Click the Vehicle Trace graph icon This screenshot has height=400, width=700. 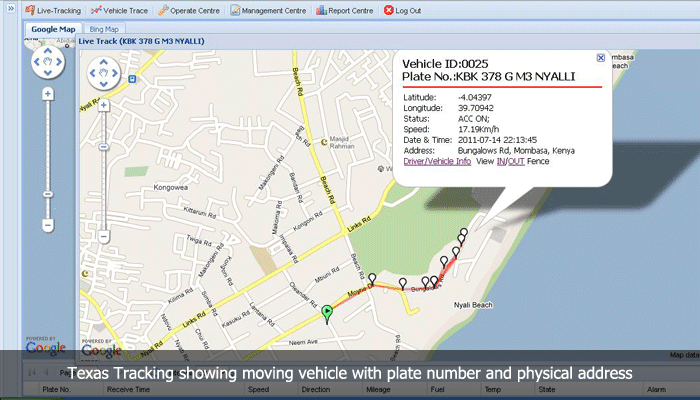pos(96,10)
